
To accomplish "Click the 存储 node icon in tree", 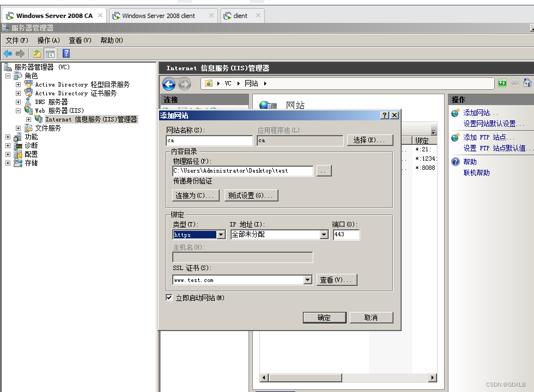I will (x=17, y=163).
